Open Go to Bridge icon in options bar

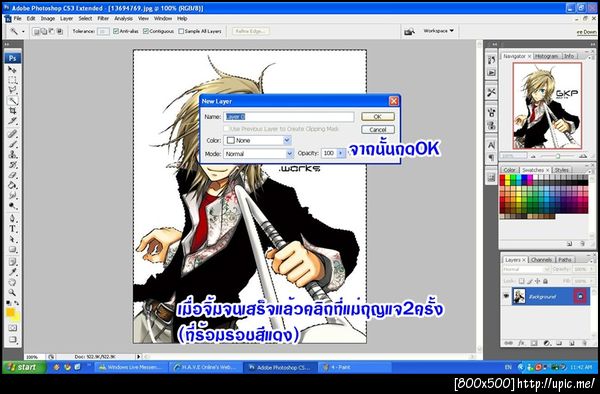[409, 31]
